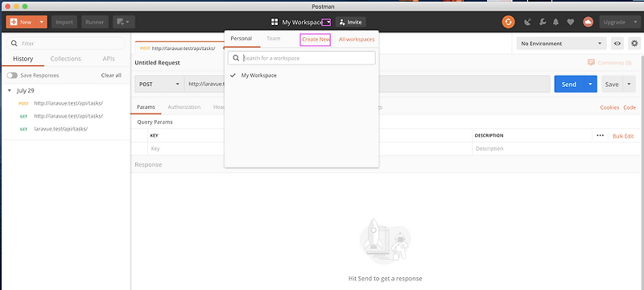Click the search icon in Filter box

click(x=14, y=43)
